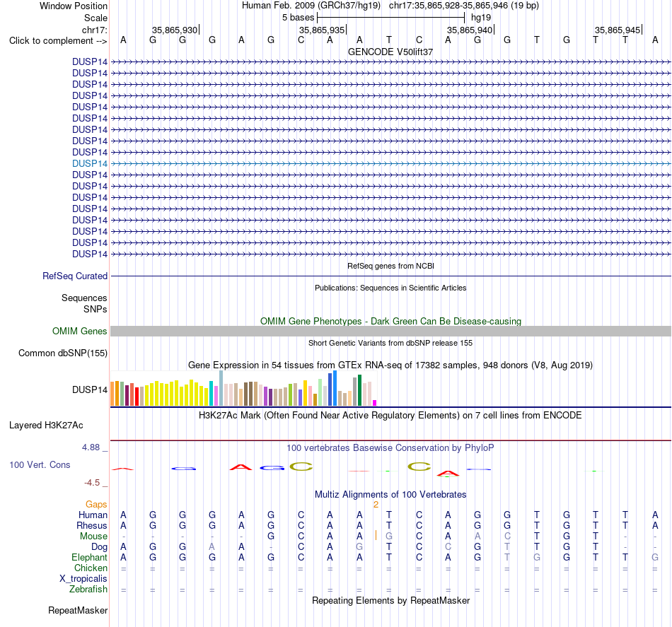Click the 4.88 upper conservation scale value
This screenshot has width=672, height=627.
(91, 447)
